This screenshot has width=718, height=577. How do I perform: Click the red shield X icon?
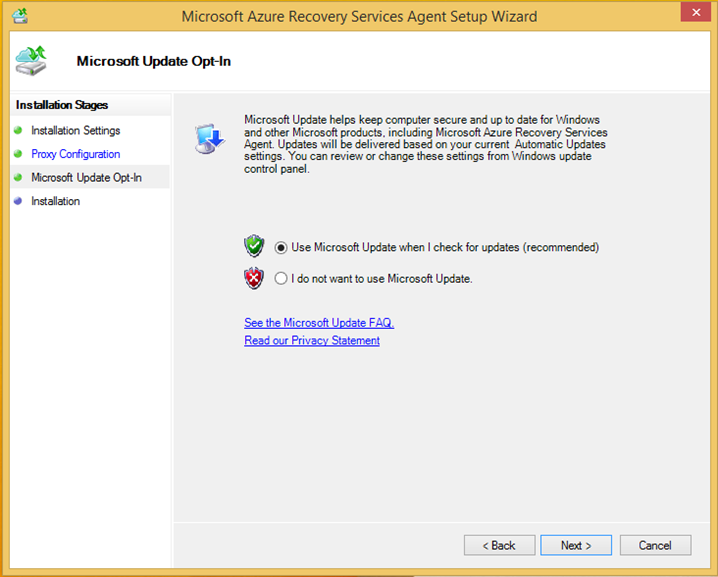(254, 278)
